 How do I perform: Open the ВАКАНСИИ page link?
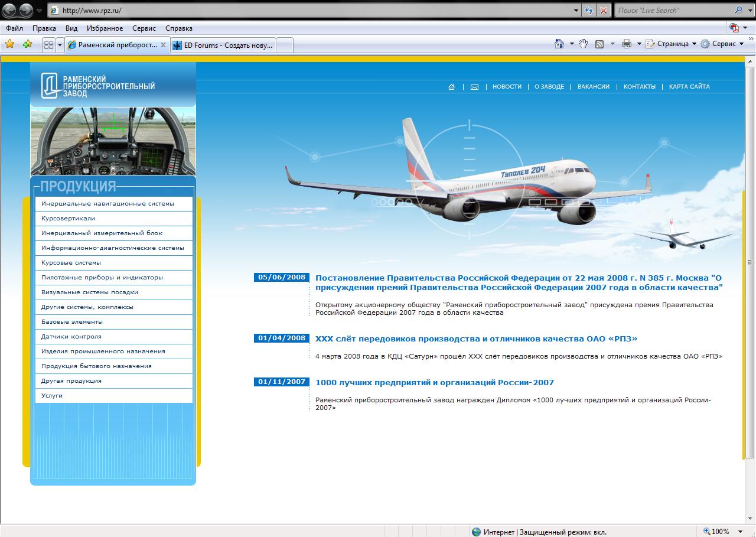pos(594,87)
